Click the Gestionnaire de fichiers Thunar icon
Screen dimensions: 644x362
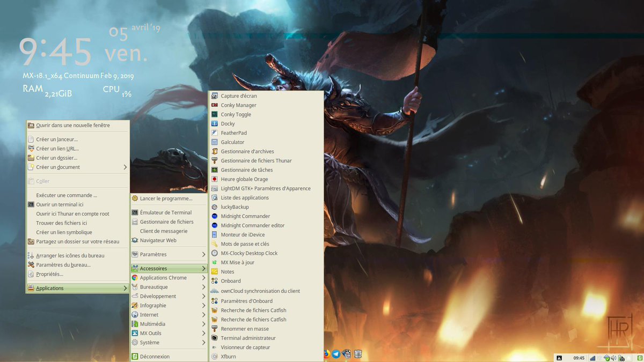[215, 160]
